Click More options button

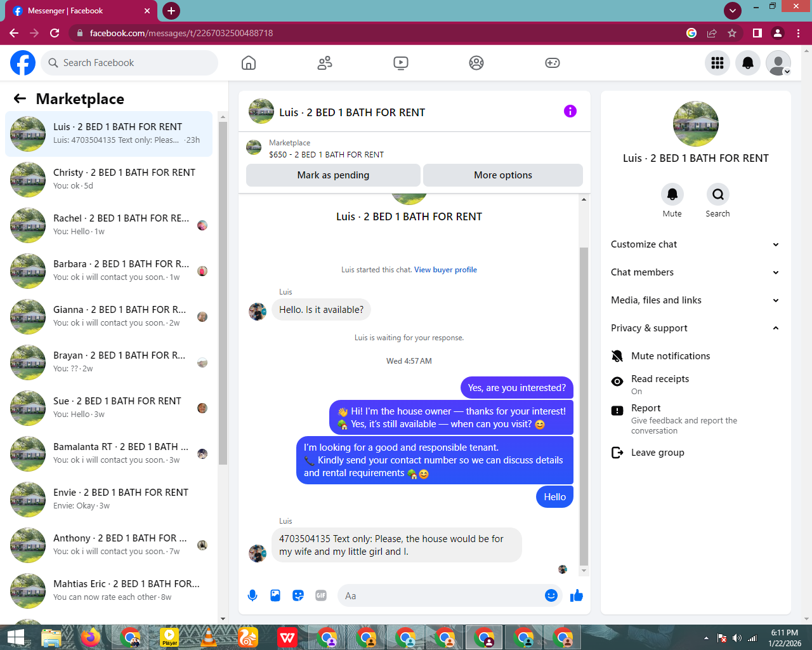coord(503,175)
